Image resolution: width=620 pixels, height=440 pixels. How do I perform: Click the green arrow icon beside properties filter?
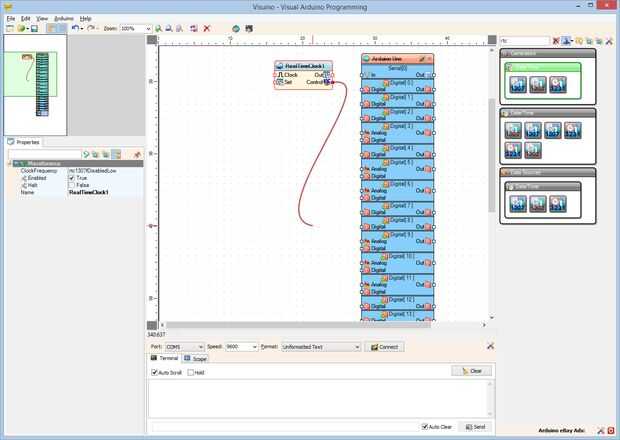[86, 155]
